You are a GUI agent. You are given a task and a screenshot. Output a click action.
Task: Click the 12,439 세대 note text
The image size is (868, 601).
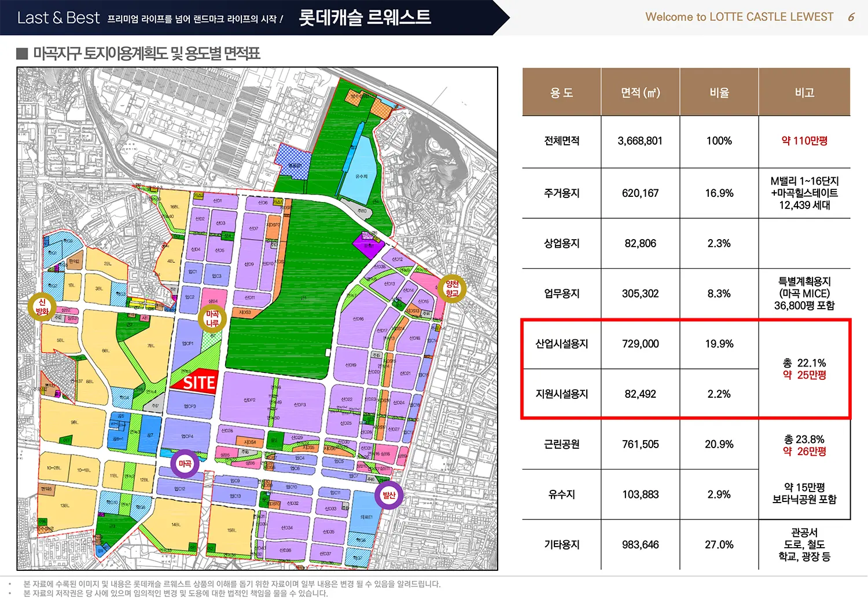click(804, 205)
